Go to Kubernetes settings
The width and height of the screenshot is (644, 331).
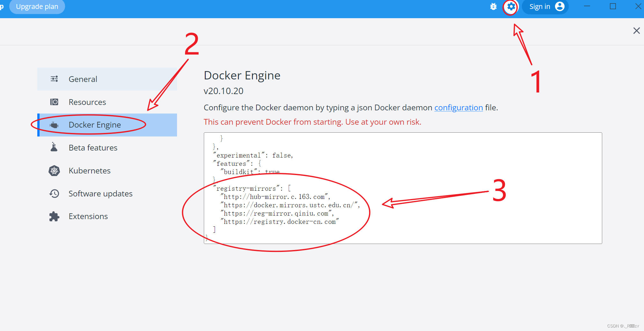(107, 171)
